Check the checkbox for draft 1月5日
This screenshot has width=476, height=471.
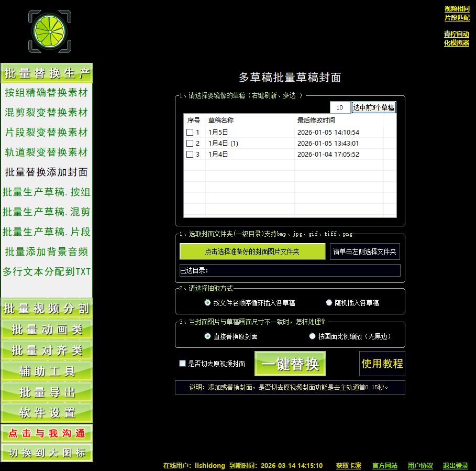[x=190, y=131]
